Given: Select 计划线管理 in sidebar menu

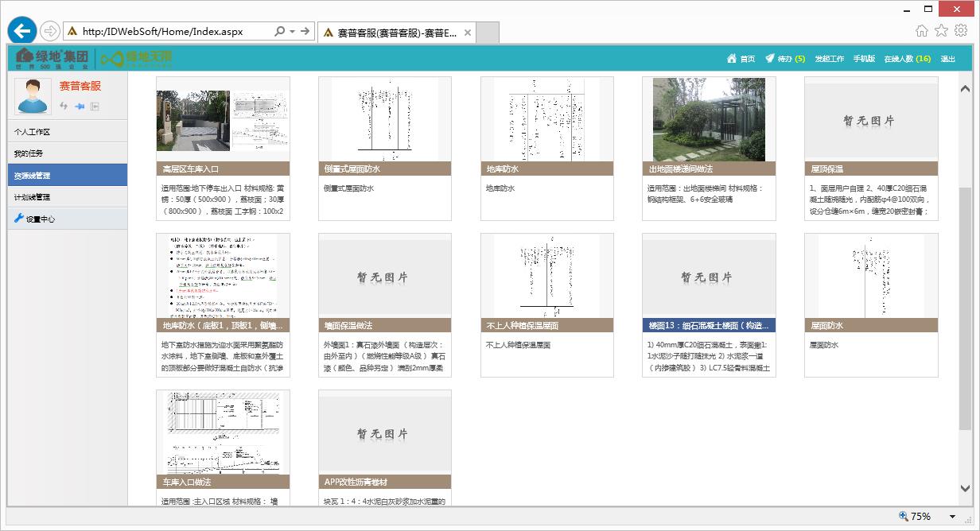Looking at the screenshot, I should click(x=32, y=197).
